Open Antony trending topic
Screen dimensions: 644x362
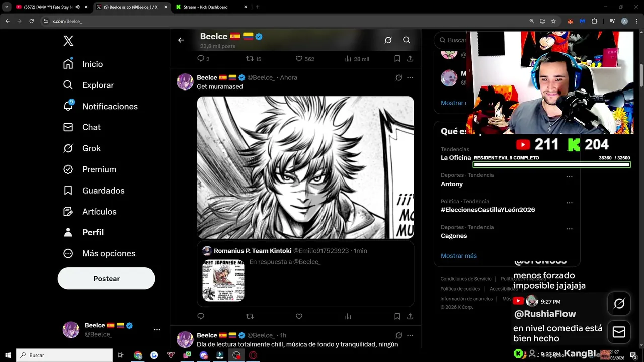point(452,184)
